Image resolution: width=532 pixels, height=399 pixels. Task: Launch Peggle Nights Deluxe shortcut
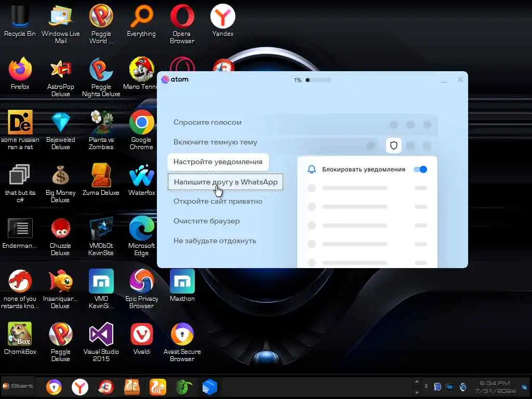click(101, 77)
